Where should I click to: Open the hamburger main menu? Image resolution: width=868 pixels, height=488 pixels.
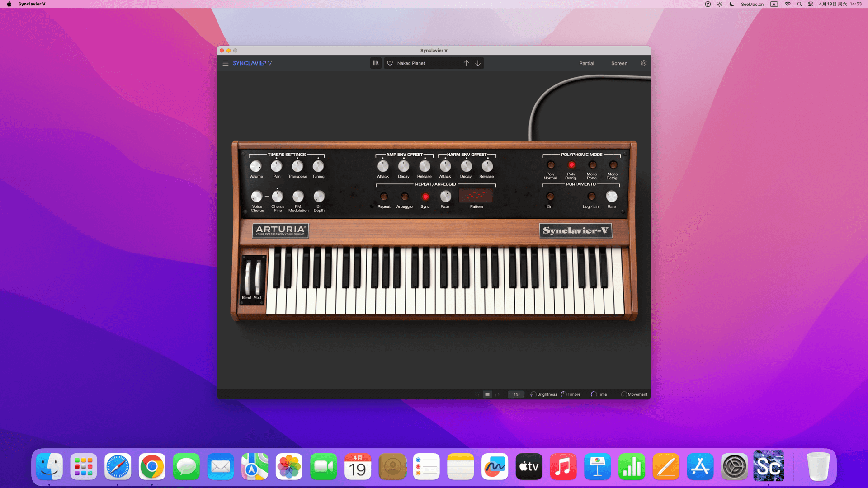tap(225, 63)
